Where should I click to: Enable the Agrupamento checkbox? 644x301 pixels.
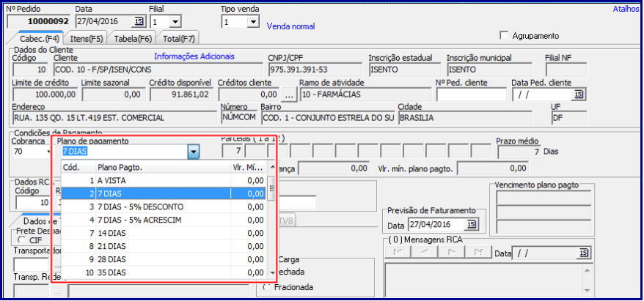tap(504, 35)
